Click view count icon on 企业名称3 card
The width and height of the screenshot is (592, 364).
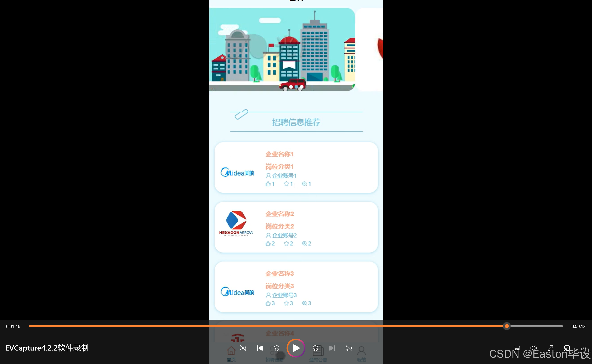click(304, 303)
